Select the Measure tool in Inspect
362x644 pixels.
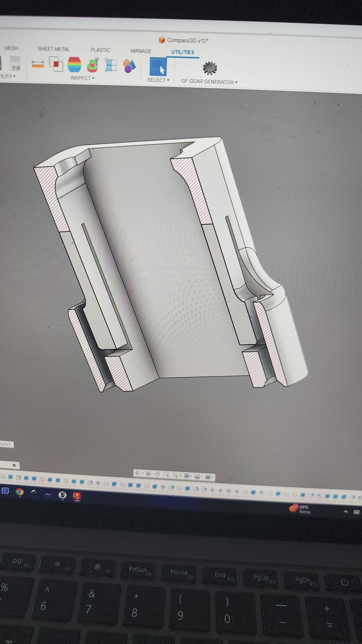(38, 64)
